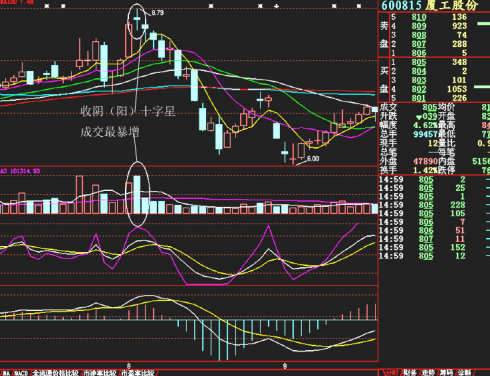The height and width of the screenshot is (376, 490).
Task: Open the 筹码 tab
Action: click(x=446, y=372)
